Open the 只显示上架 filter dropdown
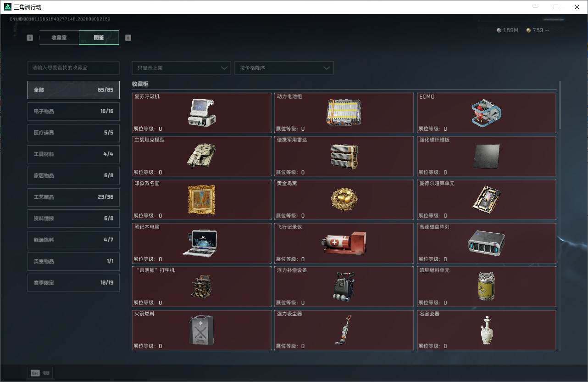The image size is (588, 382). (x=181, y=67)
